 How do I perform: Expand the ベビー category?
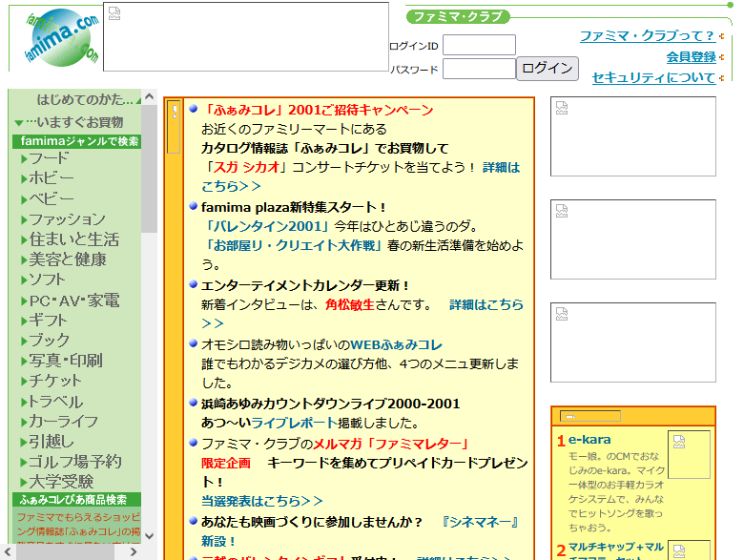pyautogui.click(x=48, y=198)
